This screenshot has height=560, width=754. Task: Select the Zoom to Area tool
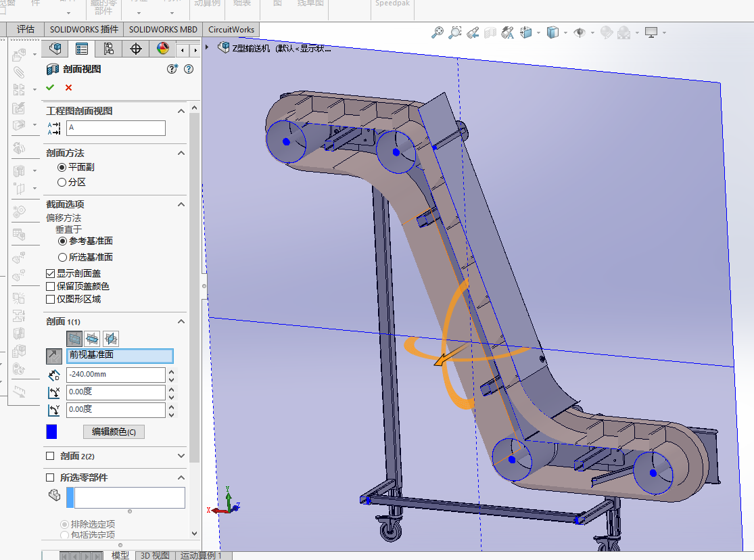pyautogui.click(x=455, y=32)
